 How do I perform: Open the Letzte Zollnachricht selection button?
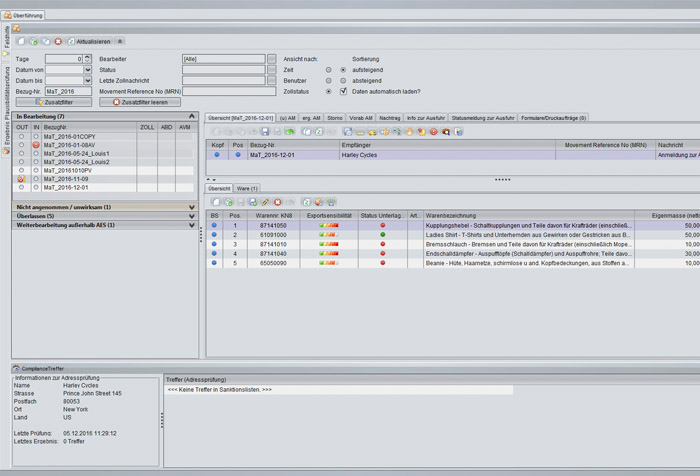click(271, 80)
